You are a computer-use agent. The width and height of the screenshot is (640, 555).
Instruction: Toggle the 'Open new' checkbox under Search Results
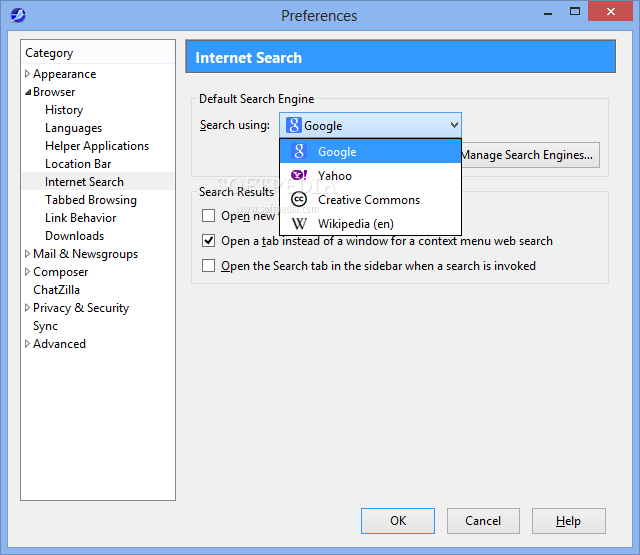[x=209, y=215]
